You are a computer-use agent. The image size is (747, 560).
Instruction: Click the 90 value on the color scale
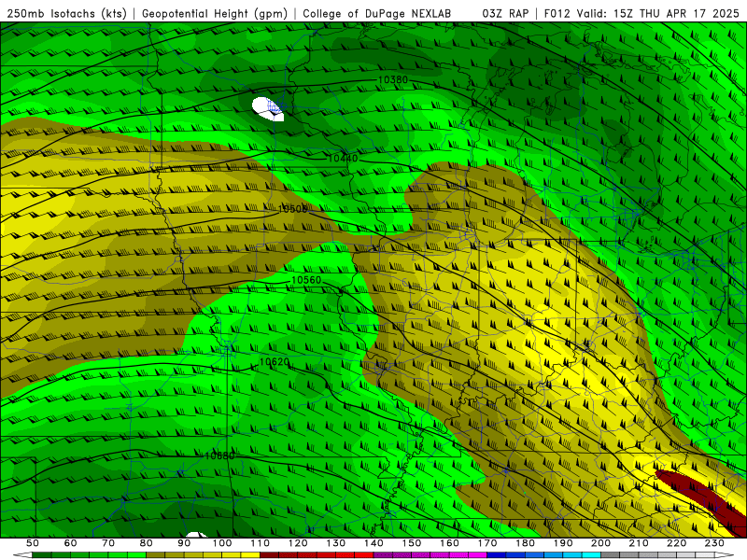click(184, 543)
